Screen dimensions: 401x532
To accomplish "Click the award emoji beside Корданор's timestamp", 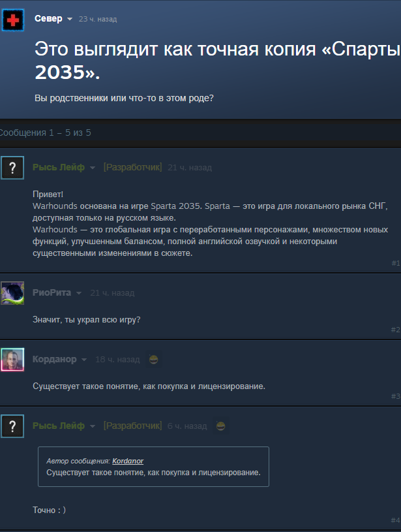I will pos(153,359).
